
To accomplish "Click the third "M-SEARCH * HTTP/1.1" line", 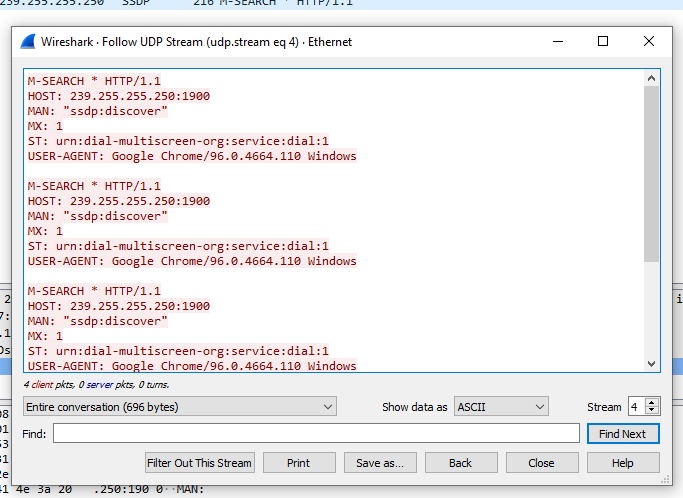I will 94,291.
